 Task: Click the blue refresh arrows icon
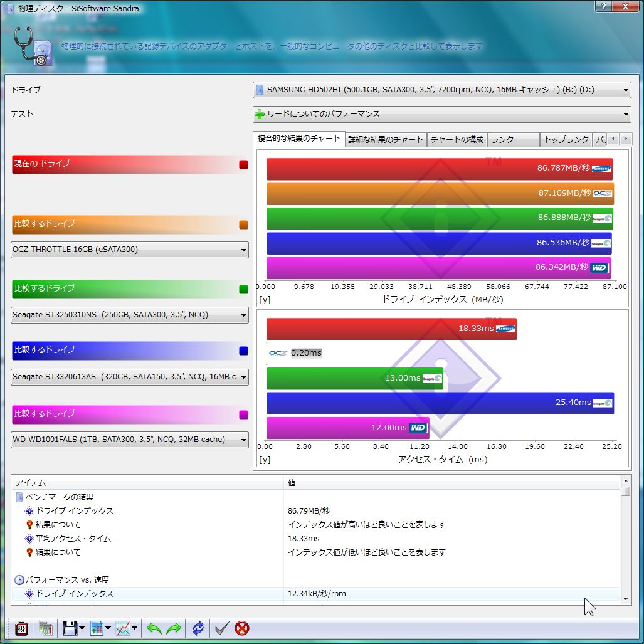[198, 628]
